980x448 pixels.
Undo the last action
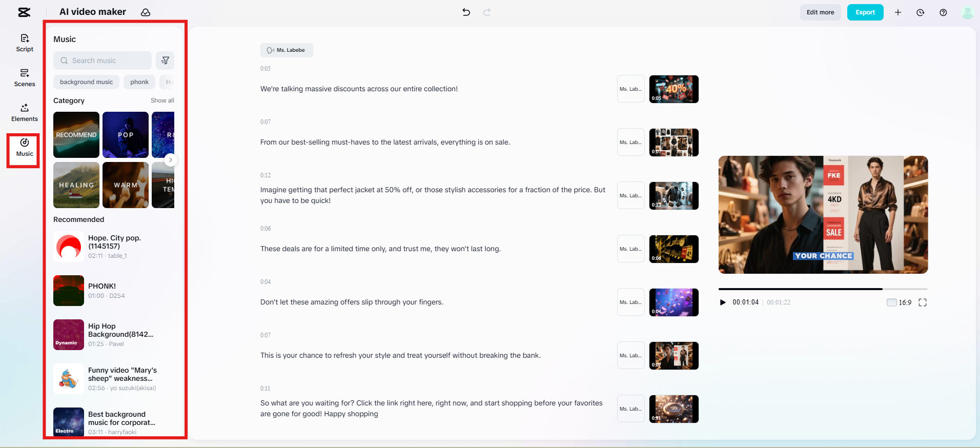pos(466,12)
